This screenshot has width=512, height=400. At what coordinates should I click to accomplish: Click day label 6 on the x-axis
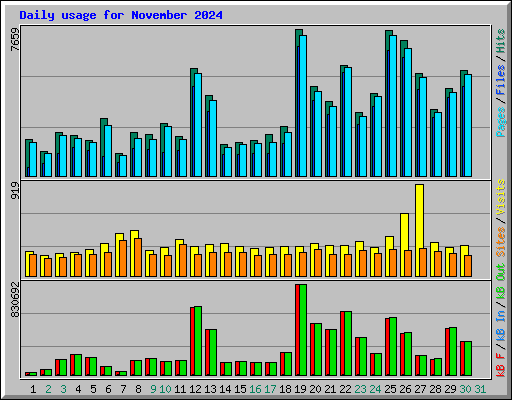pos(108,389)
